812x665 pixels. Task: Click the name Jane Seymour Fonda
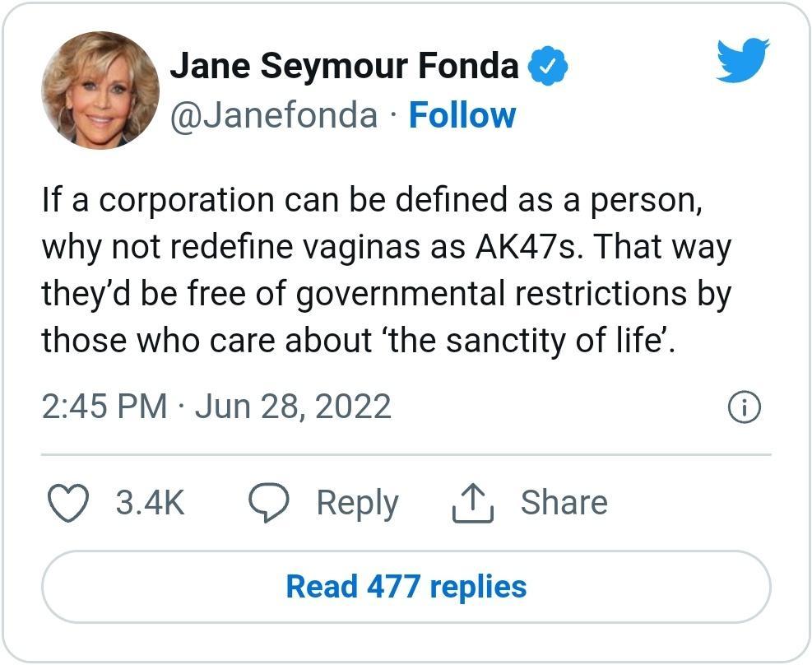coord(348,64)
